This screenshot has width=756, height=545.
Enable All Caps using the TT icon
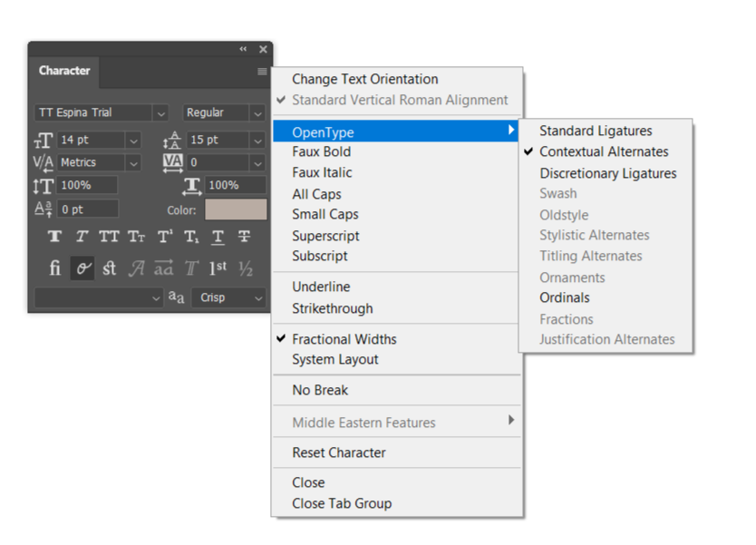110,236
